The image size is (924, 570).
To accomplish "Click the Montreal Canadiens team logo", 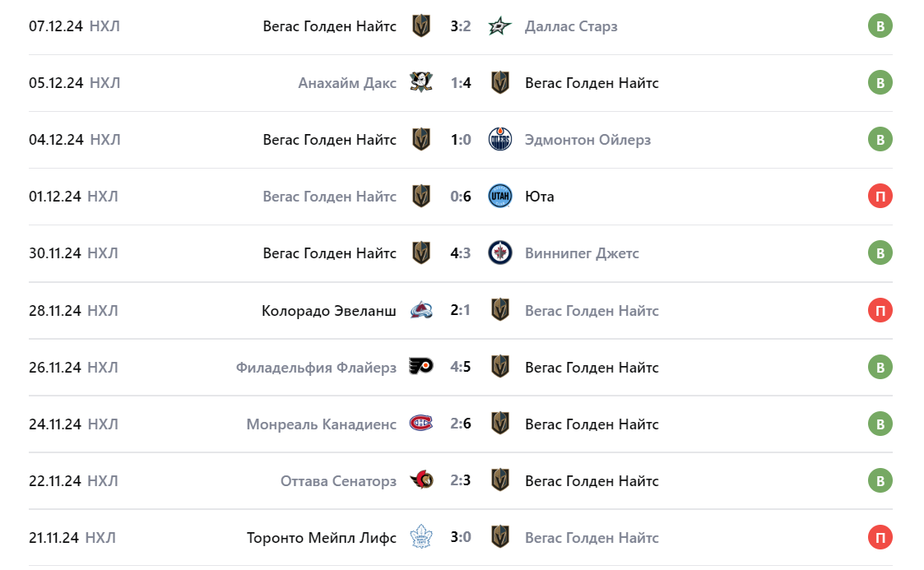I will pos(421,424).
